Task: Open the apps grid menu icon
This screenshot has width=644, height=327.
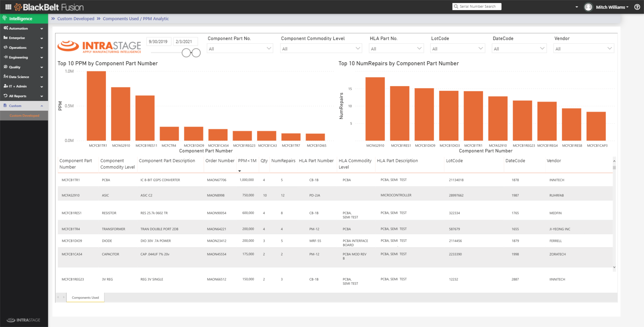Action: (8, 7)
